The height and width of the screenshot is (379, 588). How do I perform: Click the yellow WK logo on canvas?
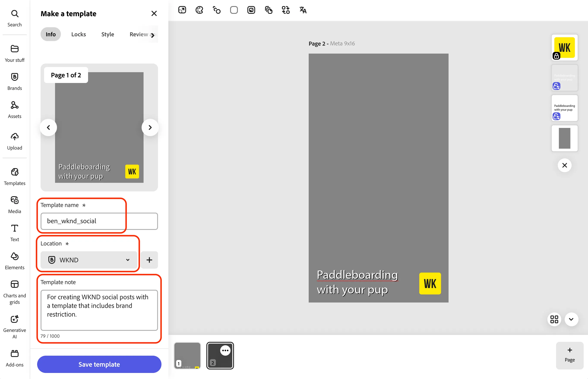coord(430,283)
